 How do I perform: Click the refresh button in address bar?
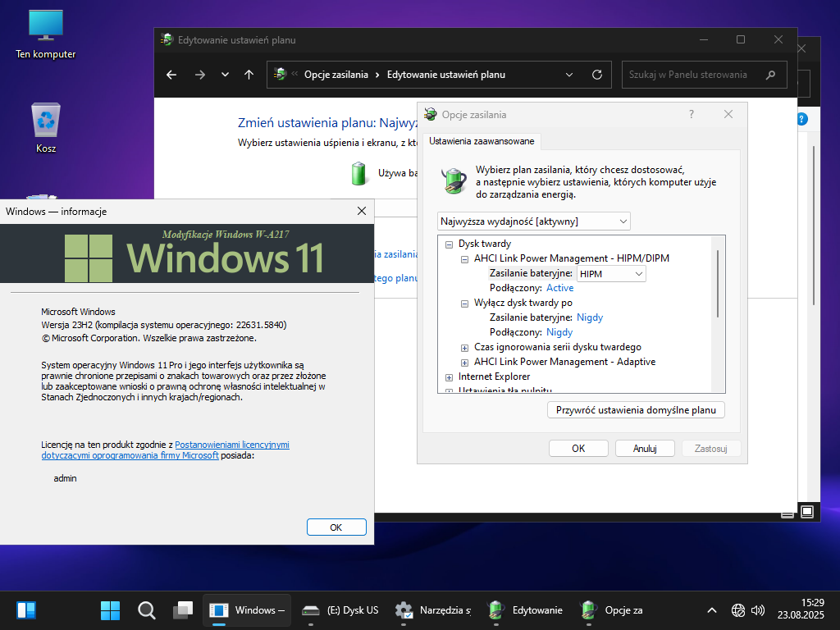(597, 75)
